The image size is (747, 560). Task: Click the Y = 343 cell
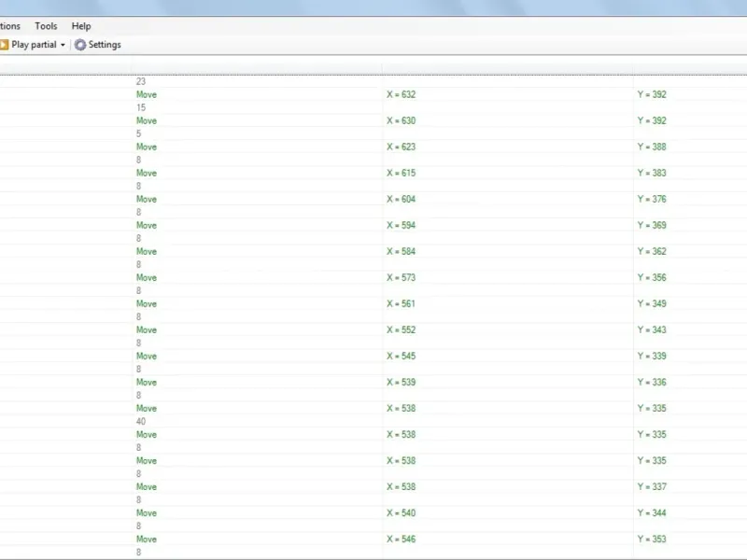[652, 330]
